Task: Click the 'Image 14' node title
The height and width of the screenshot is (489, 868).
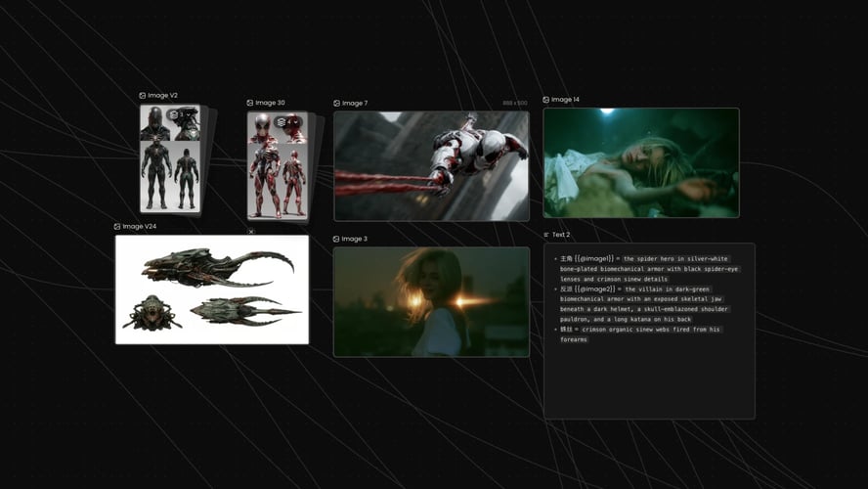Action: [565, 100]
